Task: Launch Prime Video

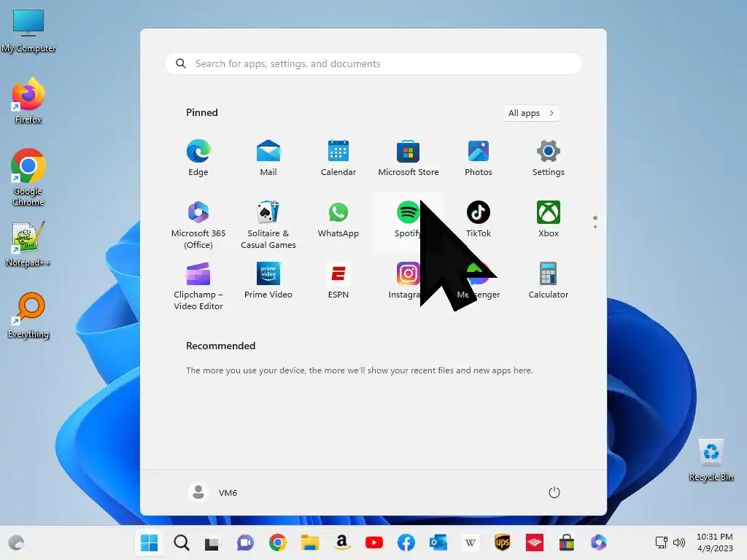Action: [268, 280]
